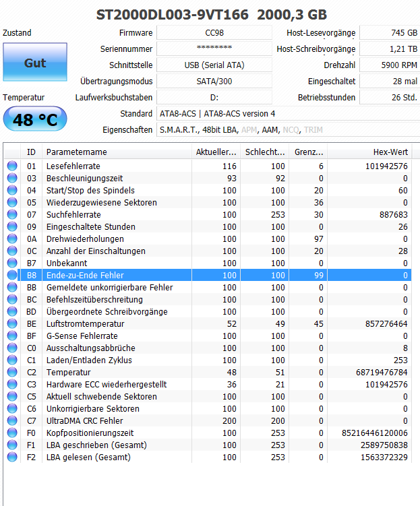The width and height of the screenshot is (420, 506).
Task: Click the status orb for Aktuell schwebende Sektoren
Action: pos(12,396)
